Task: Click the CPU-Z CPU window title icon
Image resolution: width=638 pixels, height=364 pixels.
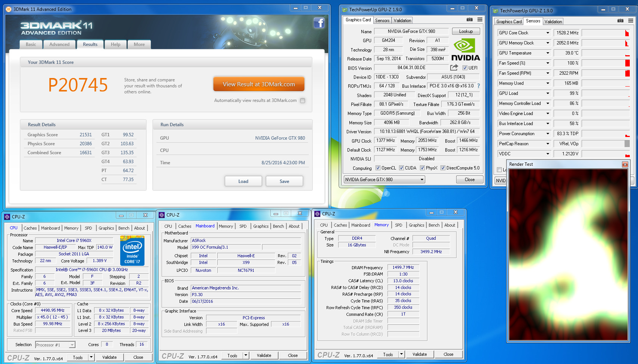Action: coord(7,217)
